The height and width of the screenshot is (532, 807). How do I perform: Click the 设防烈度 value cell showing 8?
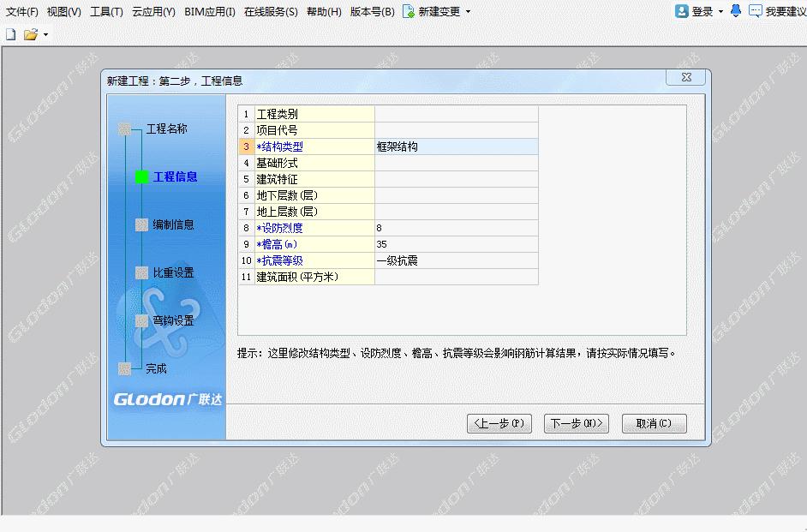point(457,228)
